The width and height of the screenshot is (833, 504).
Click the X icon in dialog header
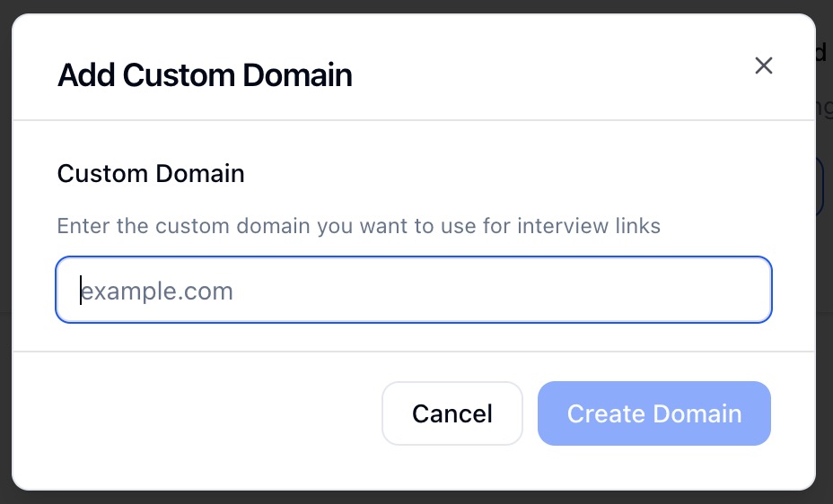tap(763, 65)
